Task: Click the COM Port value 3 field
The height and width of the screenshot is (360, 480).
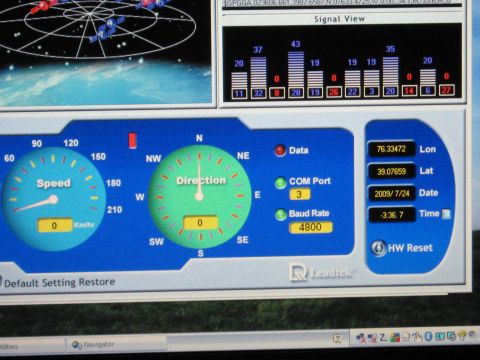Action: pos(300,194)
